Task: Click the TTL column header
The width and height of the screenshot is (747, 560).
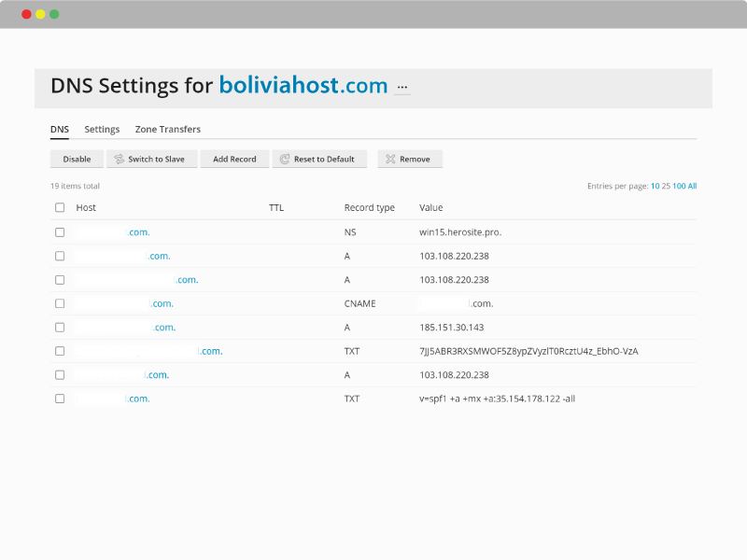Action: pos(276,207)
